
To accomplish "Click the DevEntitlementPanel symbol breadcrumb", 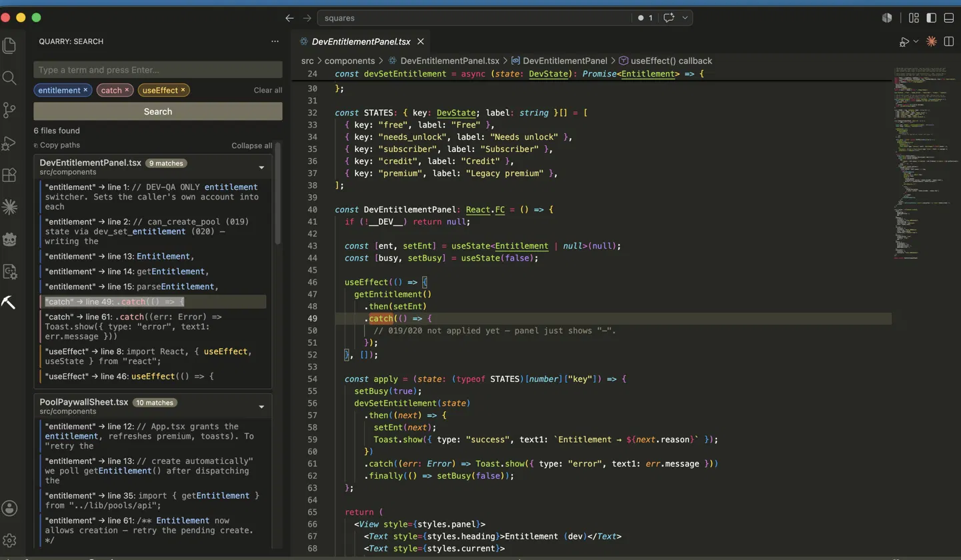I will pyautogui.click(x=565, y=61).
